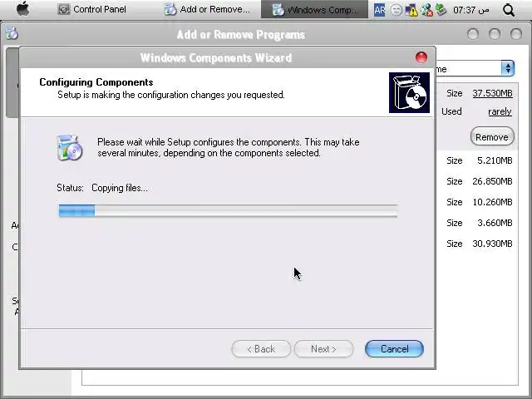This screenshot has height=399, width=532.
Task: Select the program row sized 30.930MB
Action: 477,244
